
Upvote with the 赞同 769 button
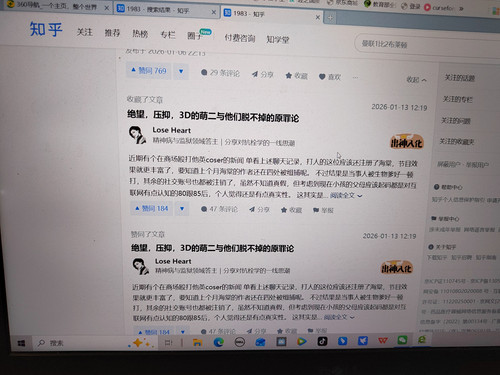tap(149, 71)
